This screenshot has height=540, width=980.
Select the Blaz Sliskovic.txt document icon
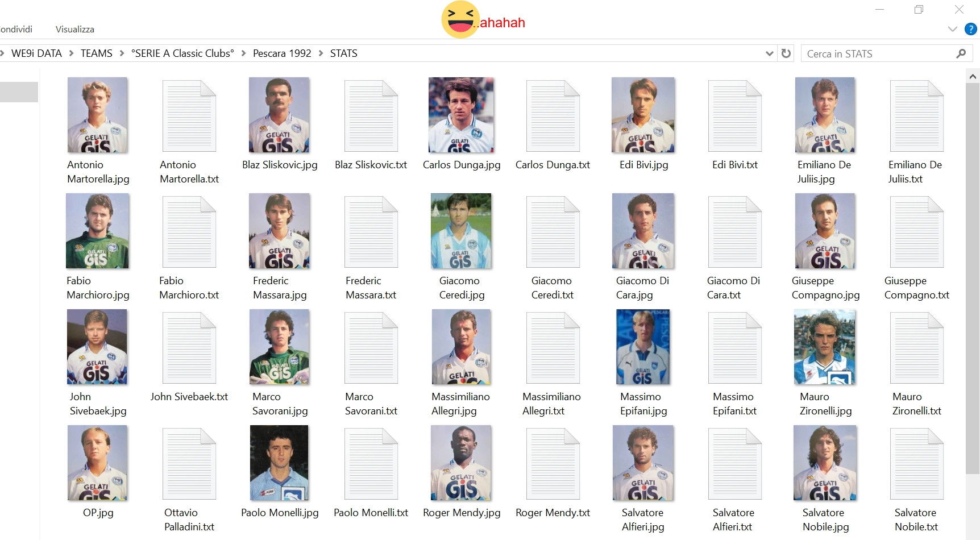(x=371, y=116)
